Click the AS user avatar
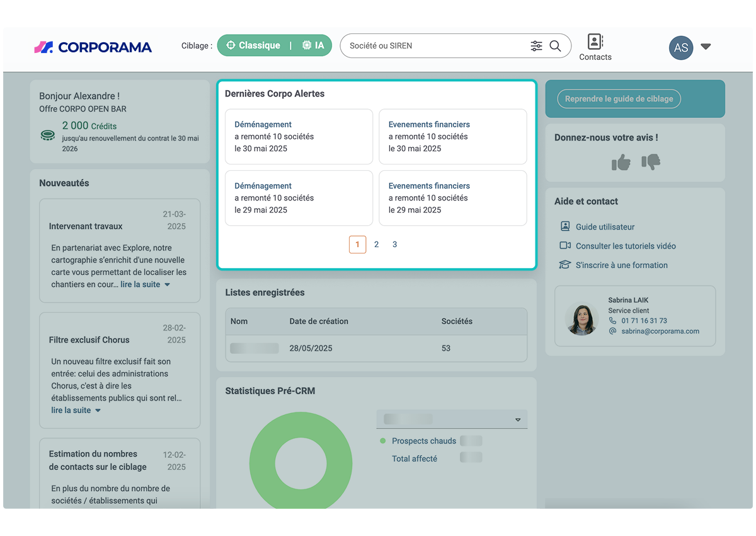 681,48
